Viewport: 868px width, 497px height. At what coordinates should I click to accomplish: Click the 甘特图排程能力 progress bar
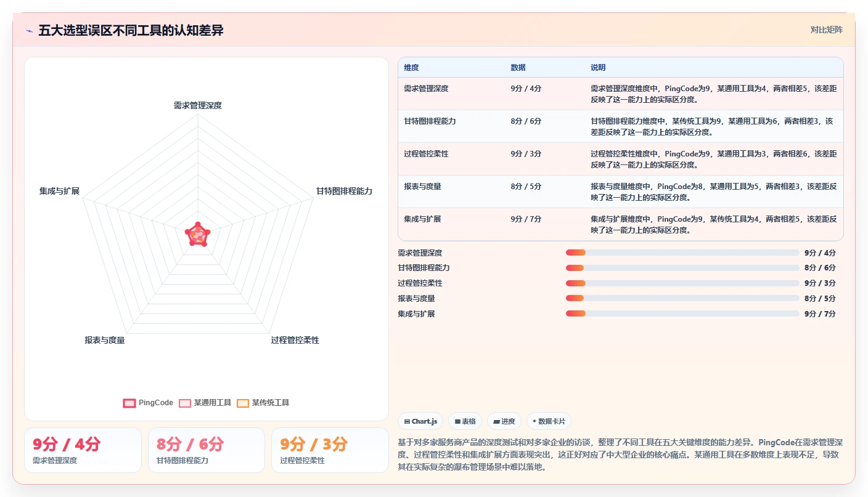pyautogui.click(x=682, y=268)
